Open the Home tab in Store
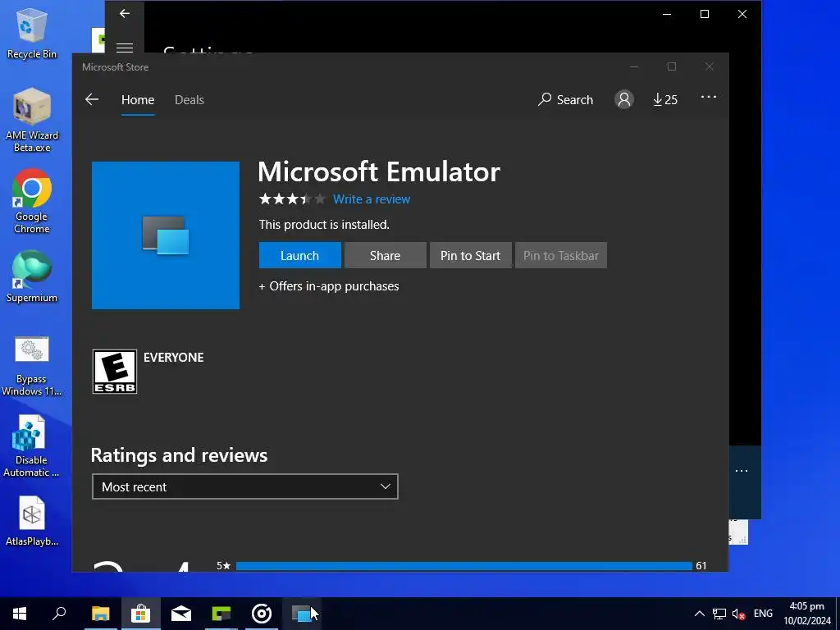Viewport: 840px width, 630px height. click(x=138, y=99)
